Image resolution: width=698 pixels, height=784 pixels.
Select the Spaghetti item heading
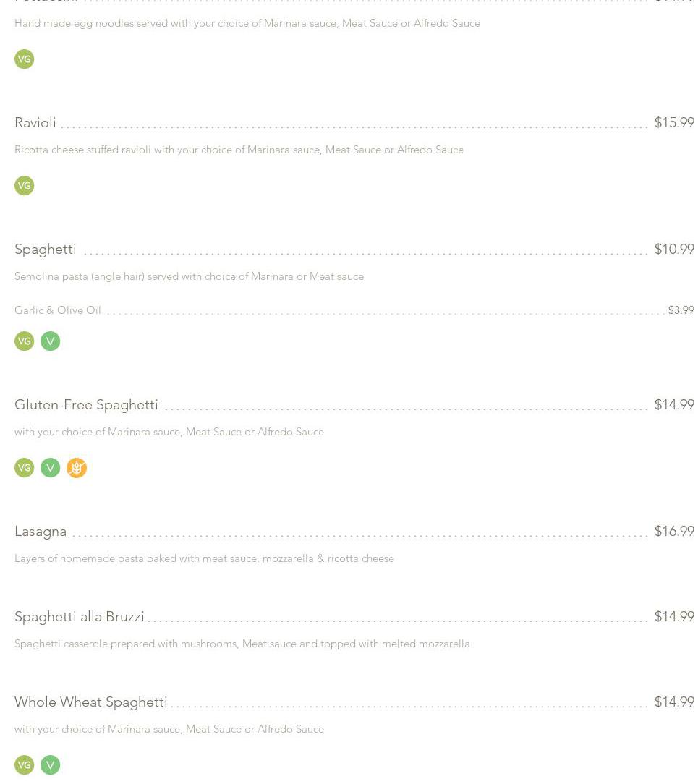[x=46, y=250]
